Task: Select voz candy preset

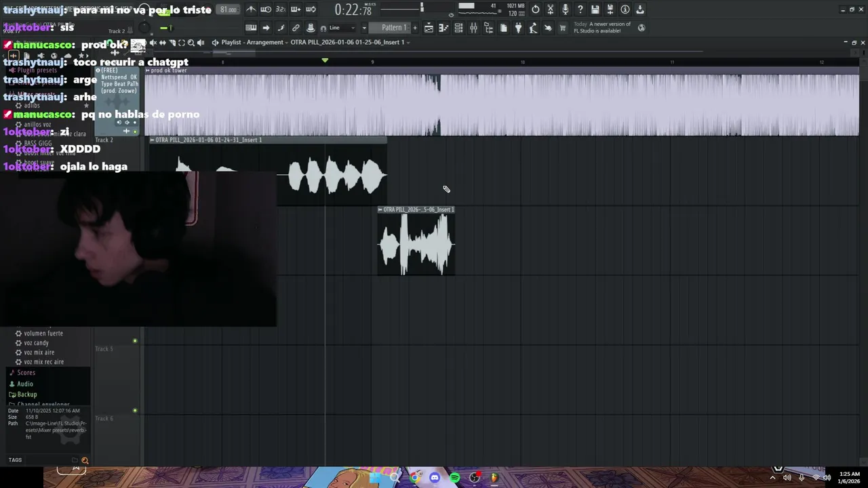Action: click(36, 343)
